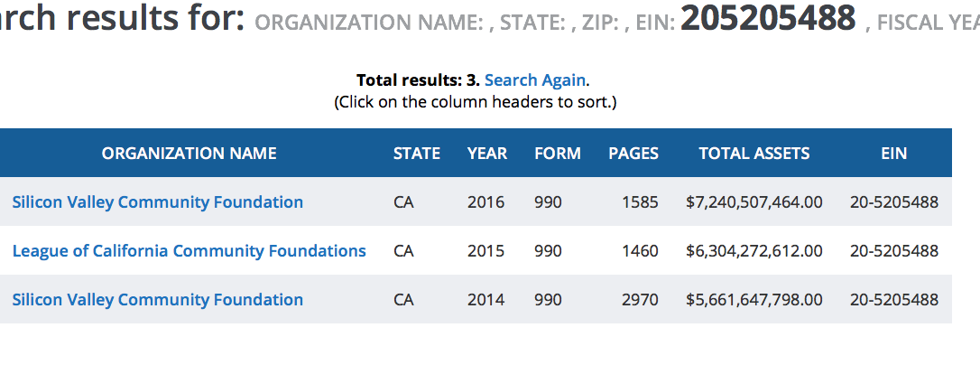
Task: Sort results by Pages column header
Action: coord(633,153)
